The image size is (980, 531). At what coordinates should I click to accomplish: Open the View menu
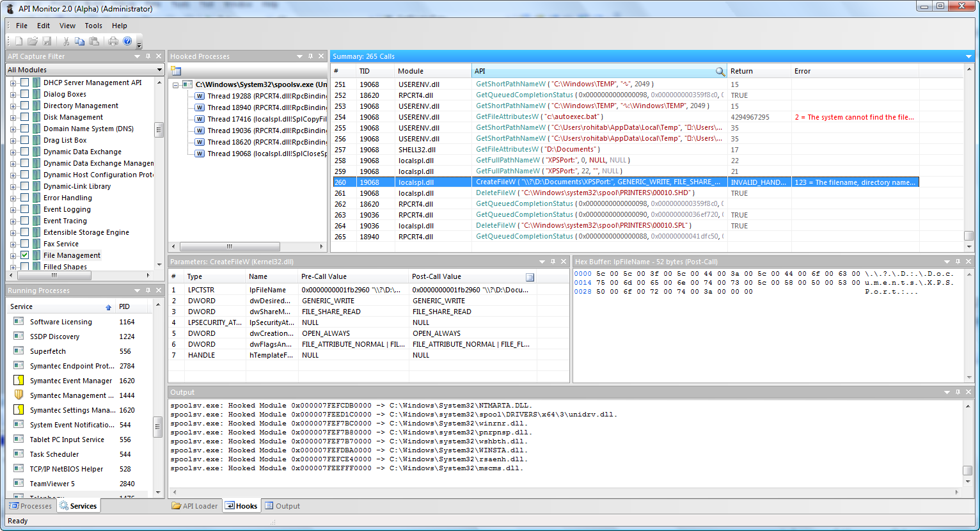[x=67, y=26]
